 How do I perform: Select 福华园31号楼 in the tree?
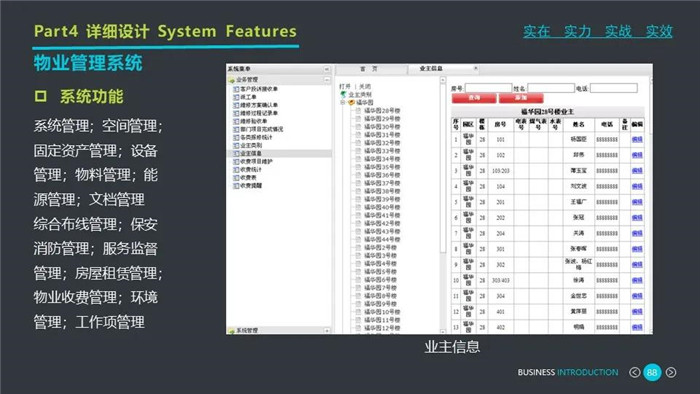pos(382,135)
